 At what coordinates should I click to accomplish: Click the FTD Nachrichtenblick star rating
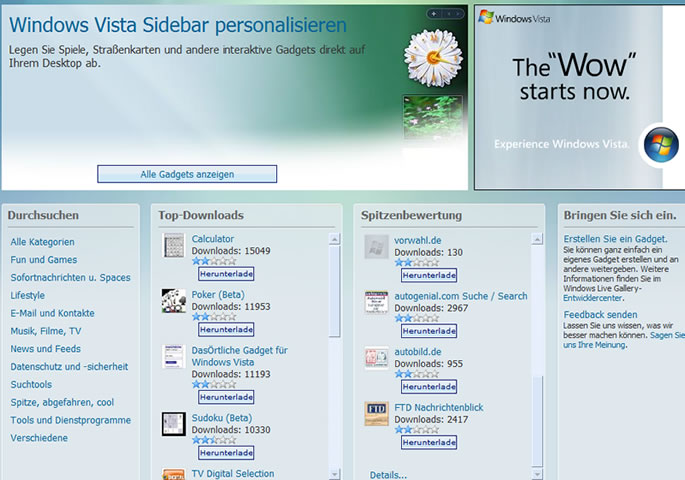417,429
